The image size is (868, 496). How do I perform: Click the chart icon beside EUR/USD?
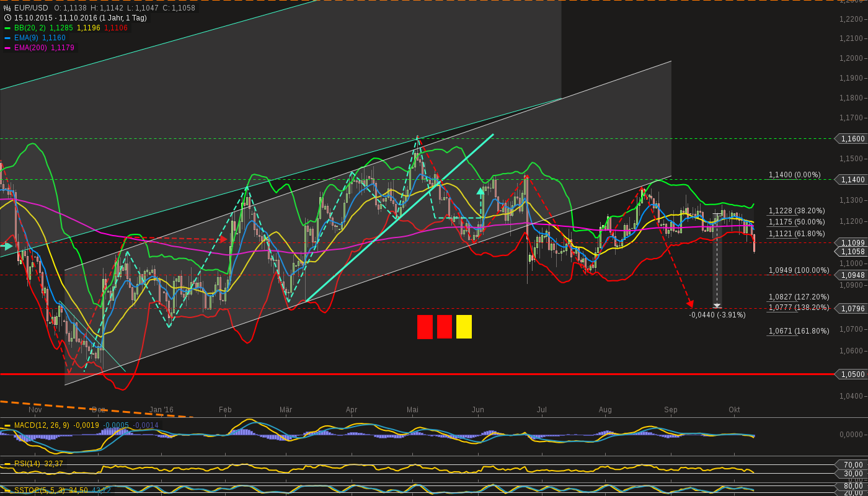[7, 8]
